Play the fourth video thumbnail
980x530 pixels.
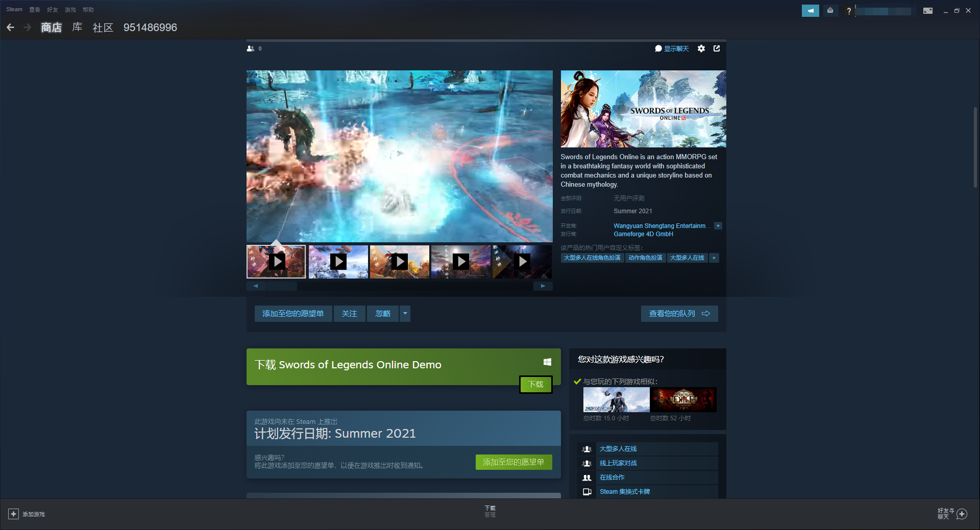click(x=461, y=262)
